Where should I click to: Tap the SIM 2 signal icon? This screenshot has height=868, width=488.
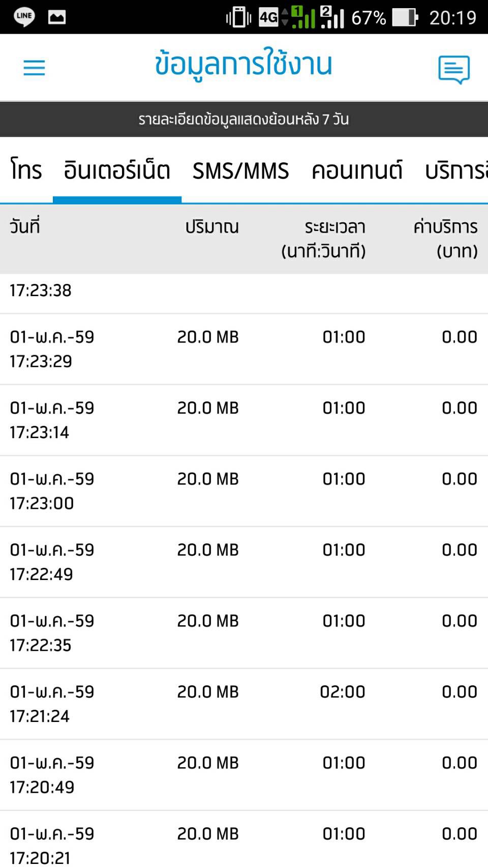332,17
